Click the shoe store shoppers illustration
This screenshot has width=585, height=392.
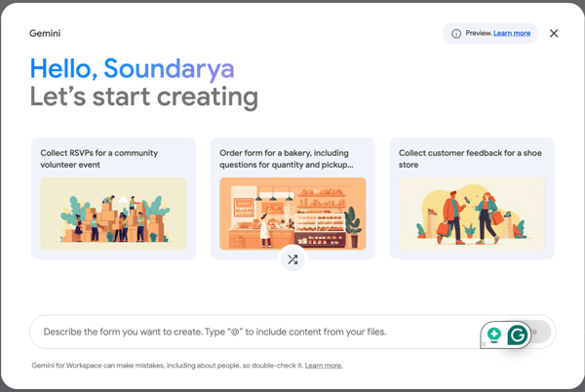[x=472, y=214]
